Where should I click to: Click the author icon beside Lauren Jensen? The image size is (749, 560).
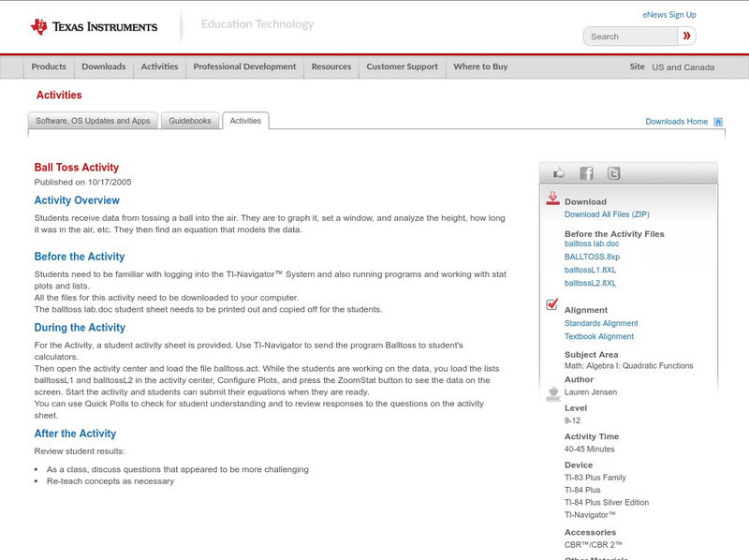553,393
